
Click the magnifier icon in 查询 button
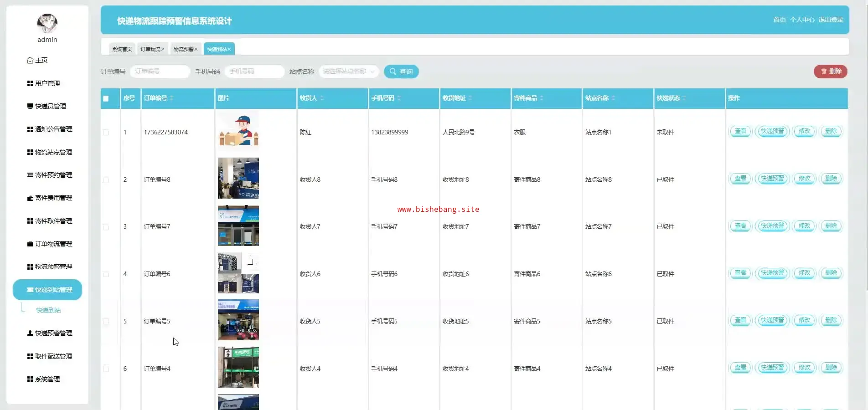pos(393,72)
